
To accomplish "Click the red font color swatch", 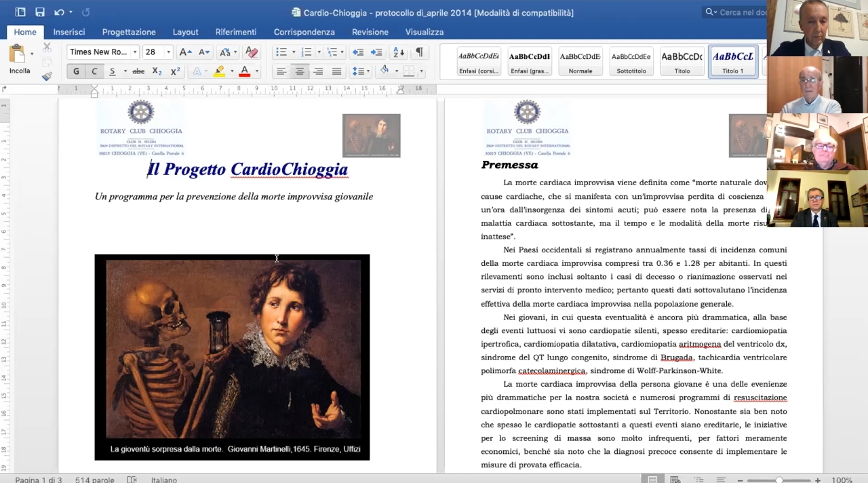I will (x=244, y=71).
